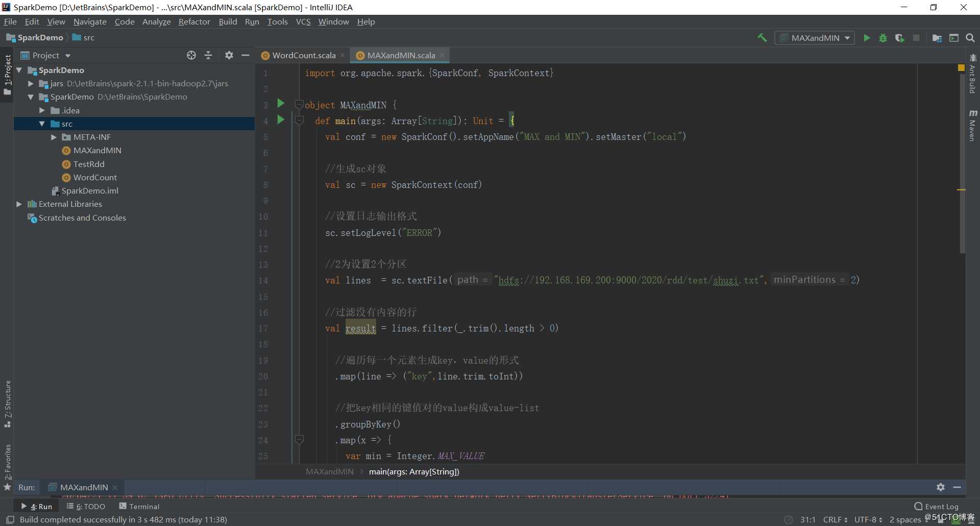The width and height of the screenshot is (980, 526).
Task: Click the src breadcrumb in navigation bar
Action: pyautogui.click(x=84, y=38)
